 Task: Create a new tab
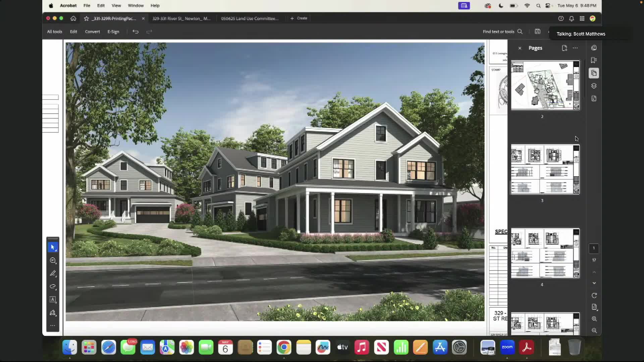(299, 18)
